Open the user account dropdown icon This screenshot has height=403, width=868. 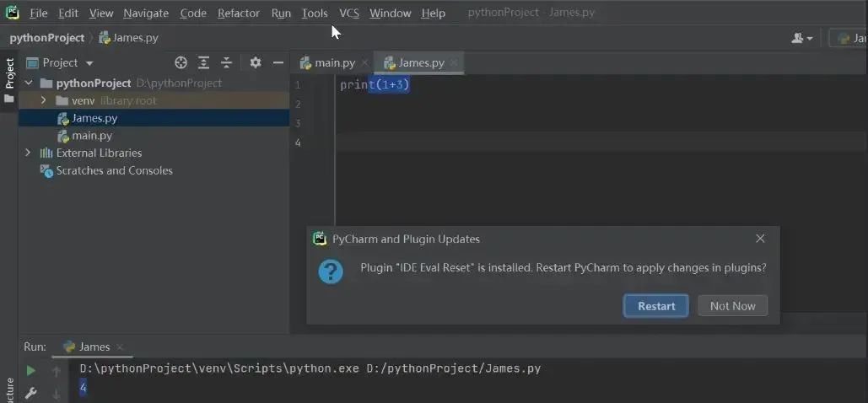pyautogui.click(x=801, y=38)
